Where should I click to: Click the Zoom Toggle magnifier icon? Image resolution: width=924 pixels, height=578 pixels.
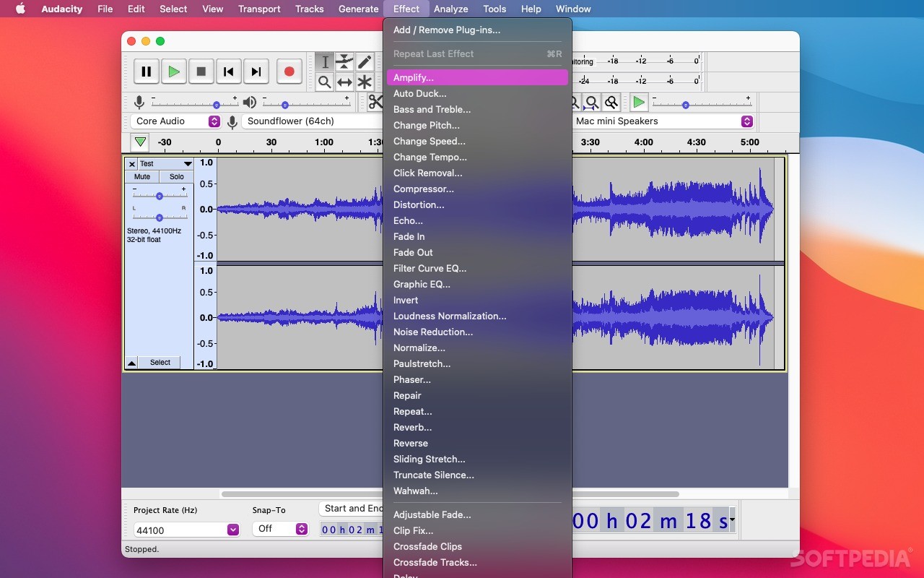pyautogui.click(x=611, y=103)
